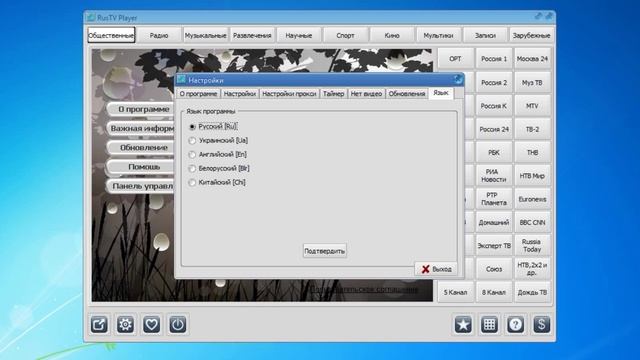The width and height of the screenshot is (640, 360).
Task: Select Украинский [Ua] language option
Action: (x=218, y=140)
